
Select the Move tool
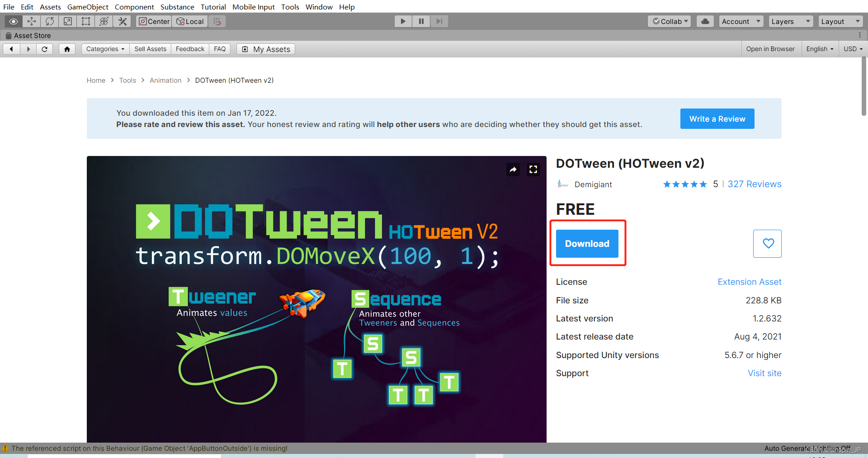click(32, 21)
